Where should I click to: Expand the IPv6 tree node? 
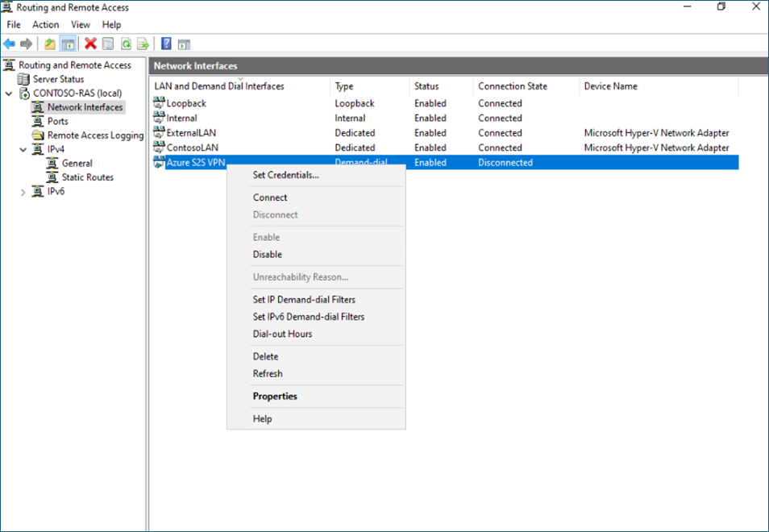tap(23, 192)
